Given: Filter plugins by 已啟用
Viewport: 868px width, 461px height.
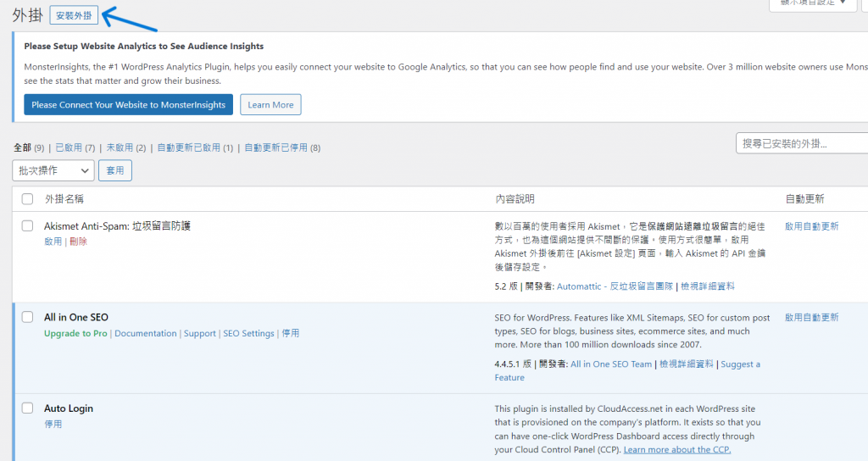Looking at the screenshot, I should pos(69,147).
